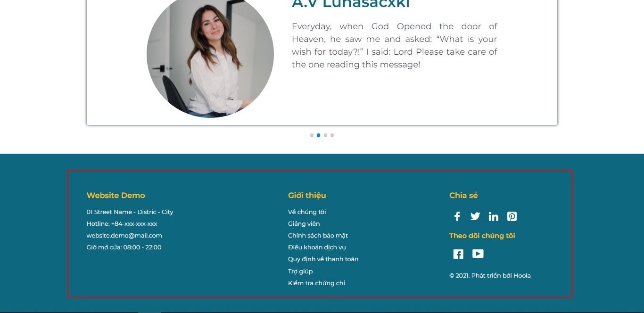Viewport: 644px width, 313px height.
Task: Select the active blue carousel dot
Action: point(319,135)
